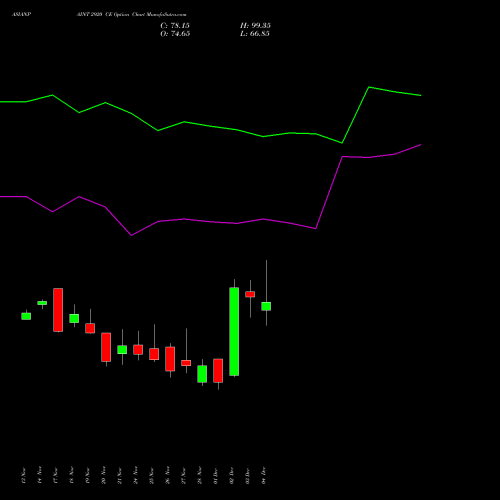Click the last green candle above 04 Dec
The width and height of the screenshot is (500, 500).
[266, 306]
